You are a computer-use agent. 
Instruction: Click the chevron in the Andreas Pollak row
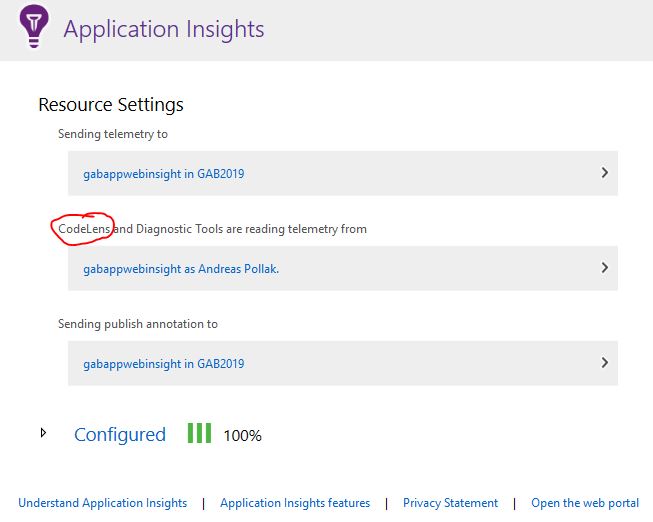pos(605,267)
